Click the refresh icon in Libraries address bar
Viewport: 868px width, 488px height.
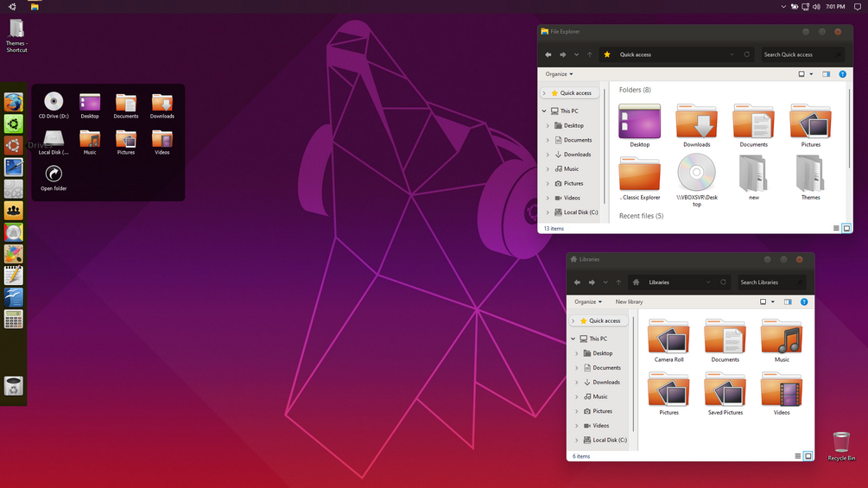coord(723,282)
